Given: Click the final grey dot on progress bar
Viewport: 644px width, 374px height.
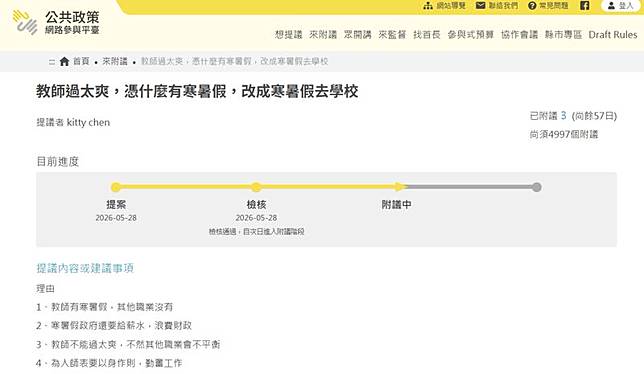Looking at the screenshot, I should 536,188.
